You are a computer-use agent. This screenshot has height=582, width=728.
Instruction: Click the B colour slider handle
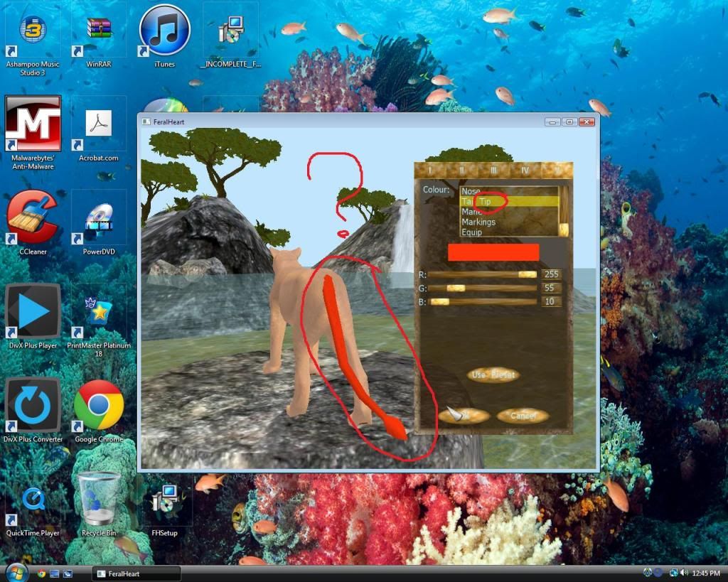tap(439, 302)
